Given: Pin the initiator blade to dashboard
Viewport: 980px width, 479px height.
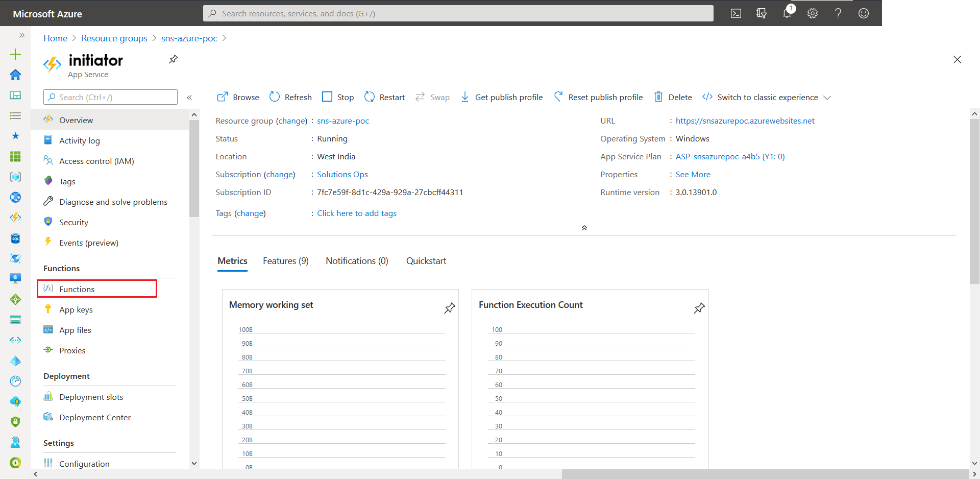Looking at the screenshot, I should [174, 59].
